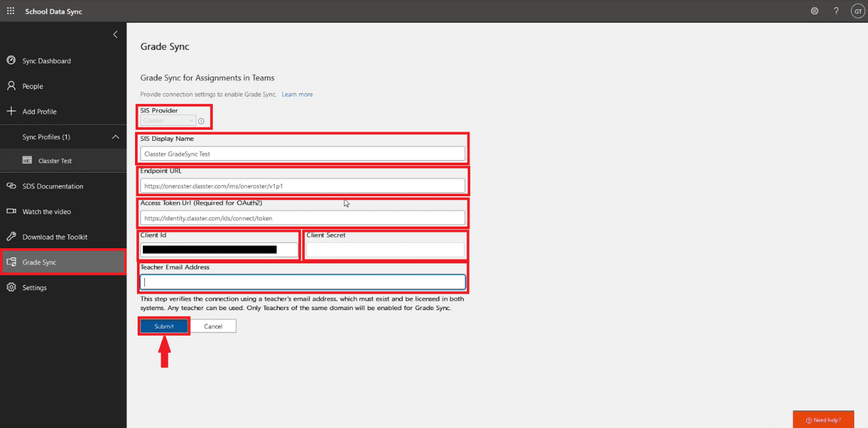Click the sidebar Settings gear icon

tap(11, 288)
